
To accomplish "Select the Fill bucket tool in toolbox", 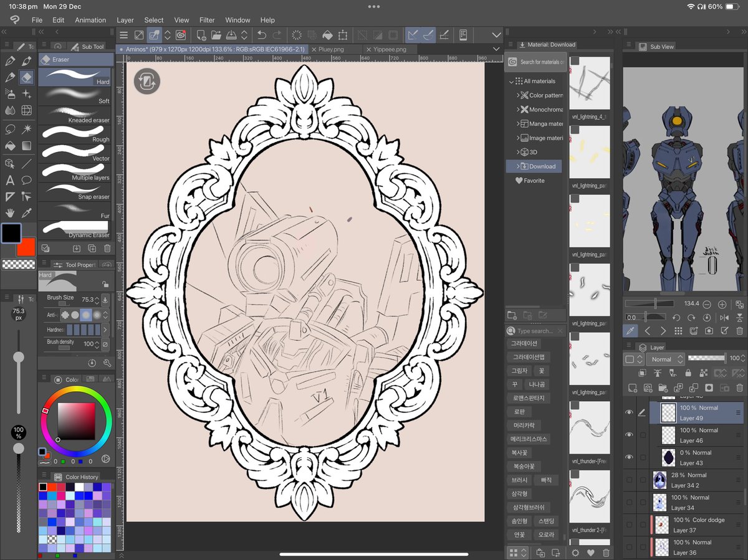I will click(x=10, y=146).
